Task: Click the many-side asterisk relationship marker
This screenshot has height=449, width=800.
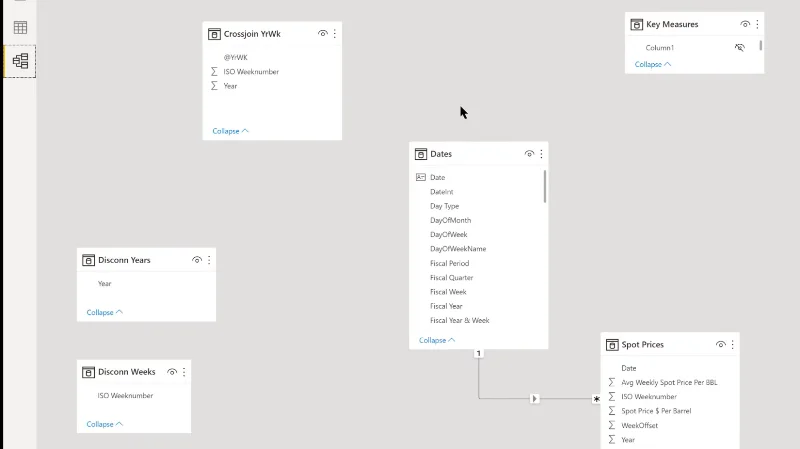Action: [596, 398]
